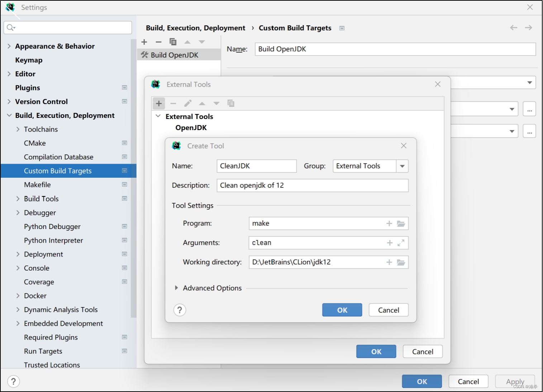
Task: Move build target down in list
Action: [x=202, y=42]
